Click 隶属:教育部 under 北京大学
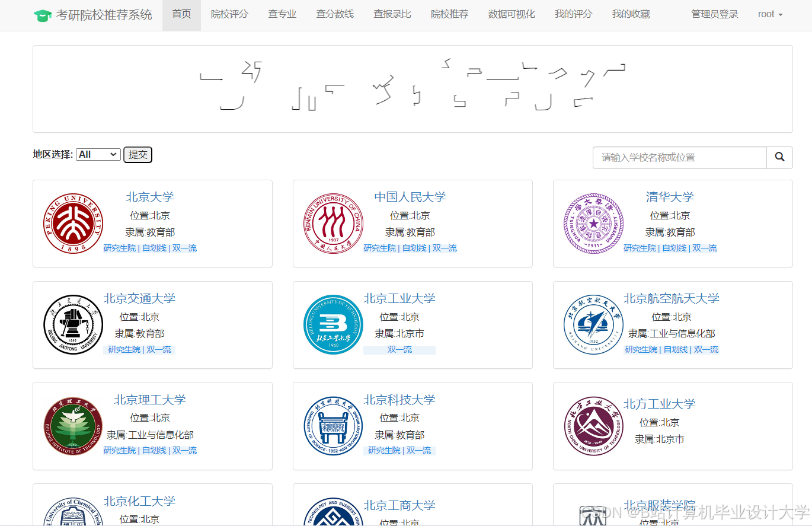 150,232
